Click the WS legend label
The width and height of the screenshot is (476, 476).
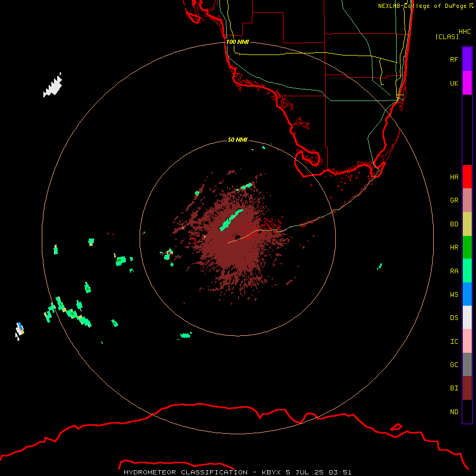pyautogui.click(x=454, y=295)
